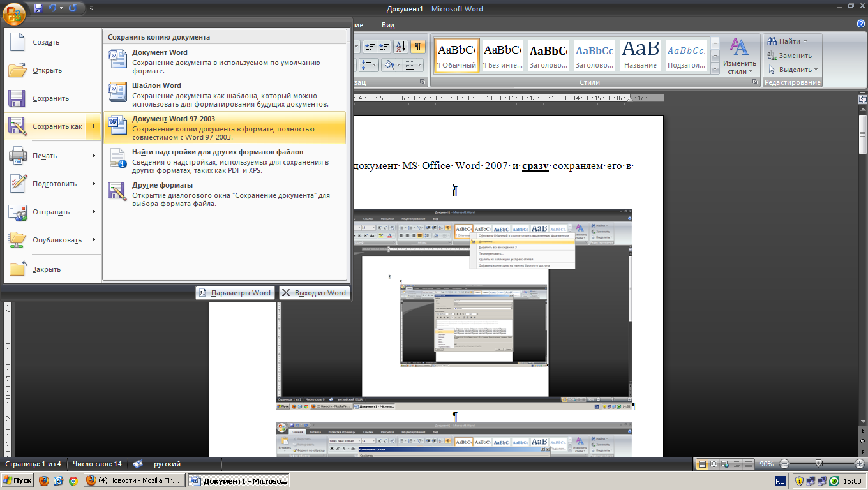Screen dimensions: 868x490
Task: Choose Сохранить in the Office menu
Action: click(x=52, y=98)
